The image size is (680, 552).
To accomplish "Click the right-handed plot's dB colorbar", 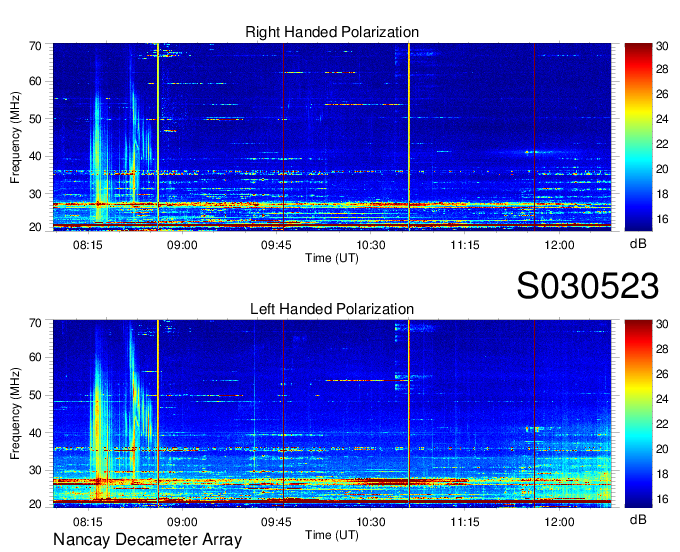I will click(x=638, y=137).
